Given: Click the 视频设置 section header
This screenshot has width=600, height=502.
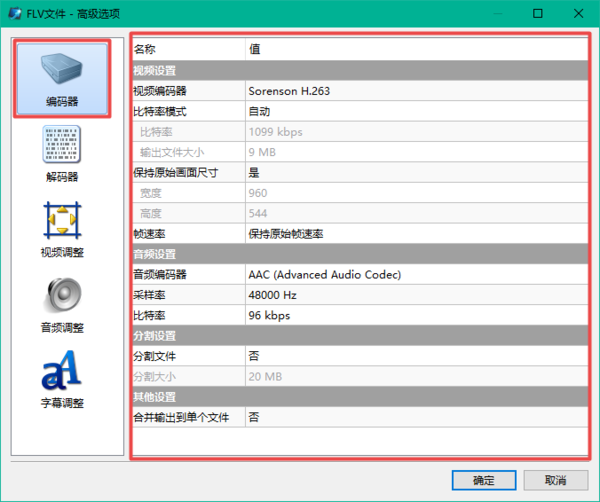Looking at the screenshot, I should (360, 70).
